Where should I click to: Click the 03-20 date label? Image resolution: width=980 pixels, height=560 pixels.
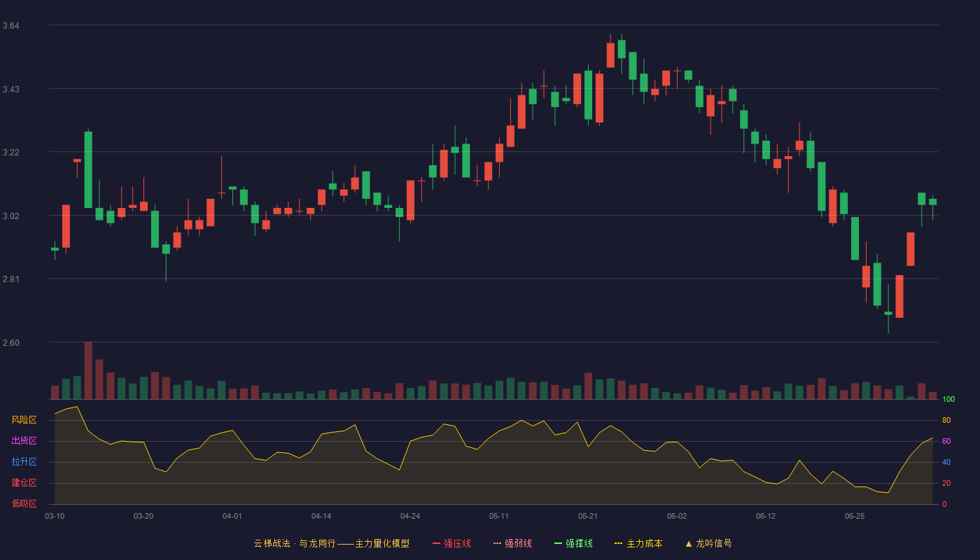point(143,516)
